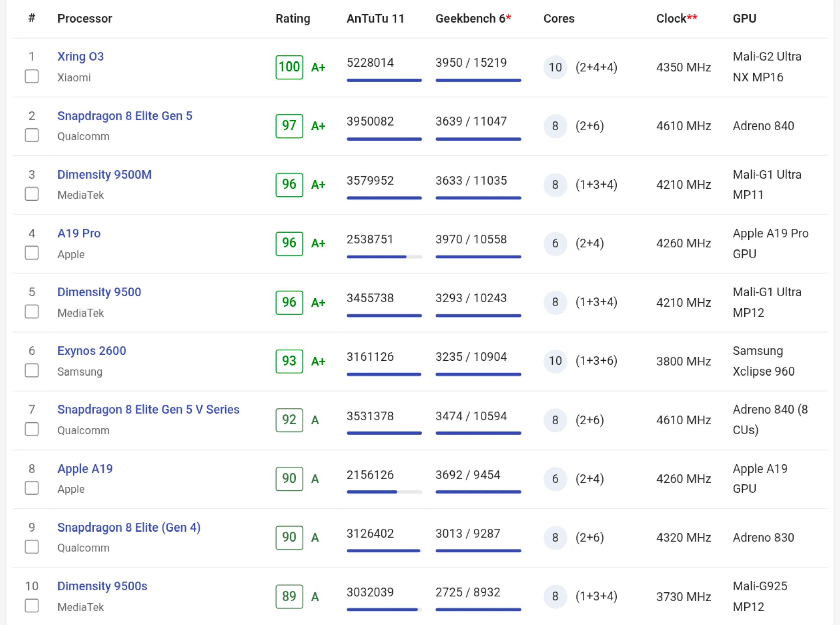Select the Snapdragon 8 Elite Gen 5 checkbox under rank 2
Viewport: 840px width, 625px height.
tap(32, 135)
